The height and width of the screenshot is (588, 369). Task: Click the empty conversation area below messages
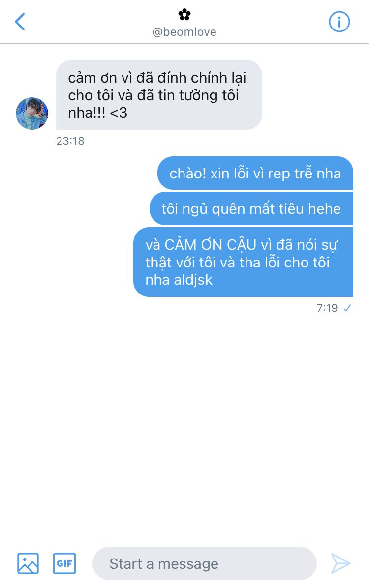click(184, 424)
